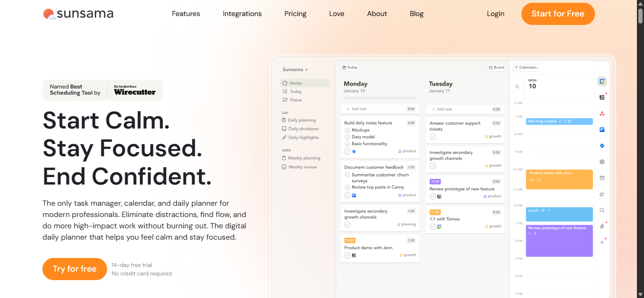Viewport: 644px width, 298px height.
Task: Click Google Calendar icon on 1:1 with Tomoa card
Action: (x=439, y=227)
